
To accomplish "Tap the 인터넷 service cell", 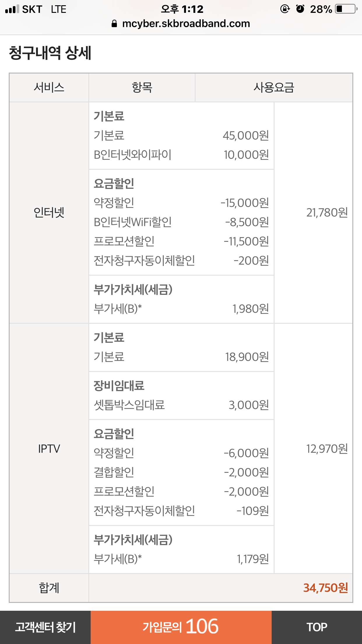I will (49, 213).
